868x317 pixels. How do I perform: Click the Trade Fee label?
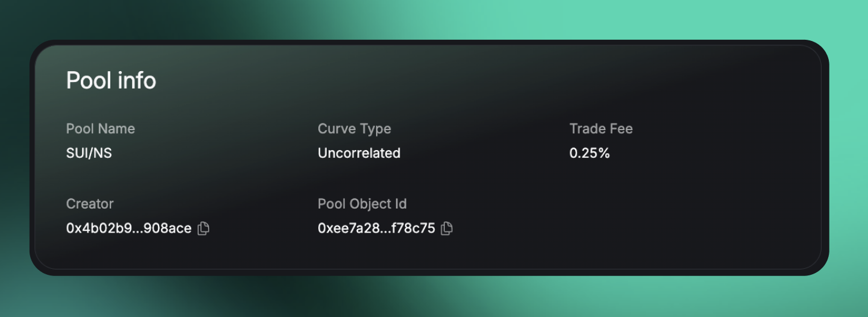tap(600, 129)
